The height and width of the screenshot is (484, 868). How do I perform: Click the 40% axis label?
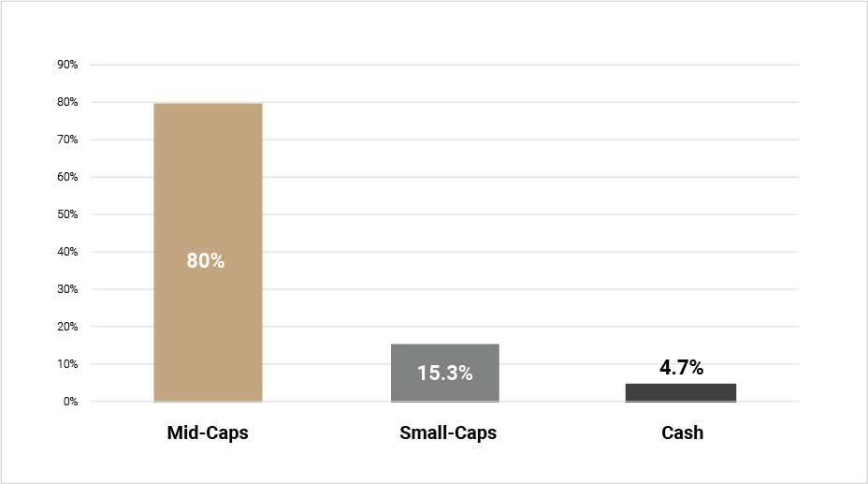coord(67,252)
